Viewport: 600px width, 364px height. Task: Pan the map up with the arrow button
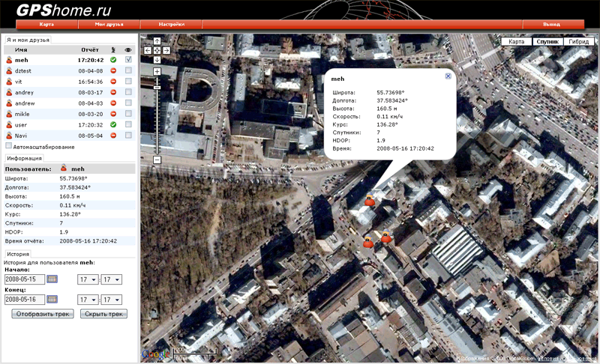[x=157, y=41]
